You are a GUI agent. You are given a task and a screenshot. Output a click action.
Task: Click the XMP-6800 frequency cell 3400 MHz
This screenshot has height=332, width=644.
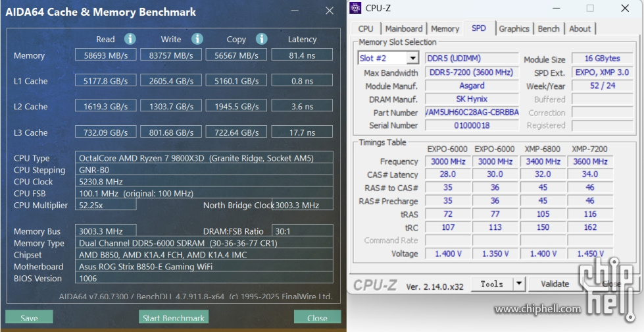(x=543, y=161)
